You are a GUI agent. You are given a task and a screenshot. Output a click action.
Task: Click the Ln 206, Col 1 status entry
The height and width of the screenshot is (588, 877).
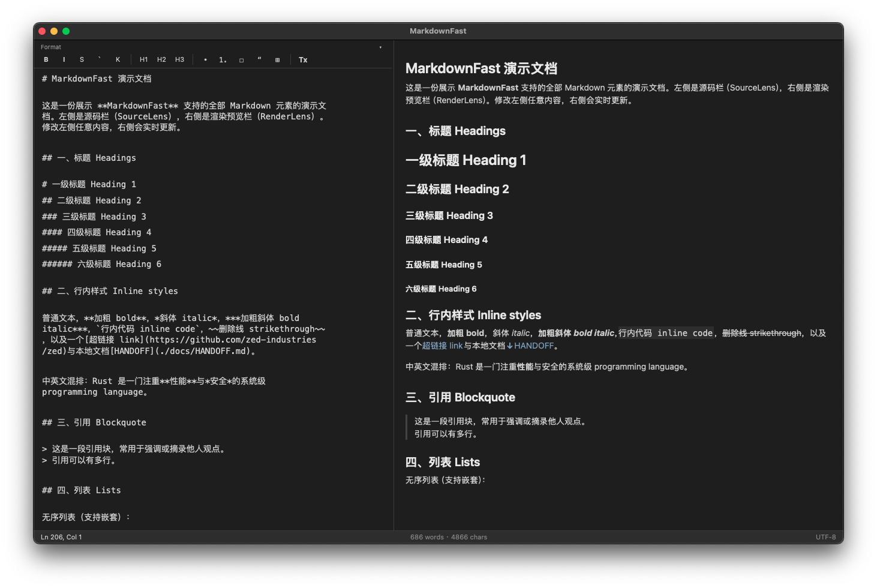coord(61,537)
